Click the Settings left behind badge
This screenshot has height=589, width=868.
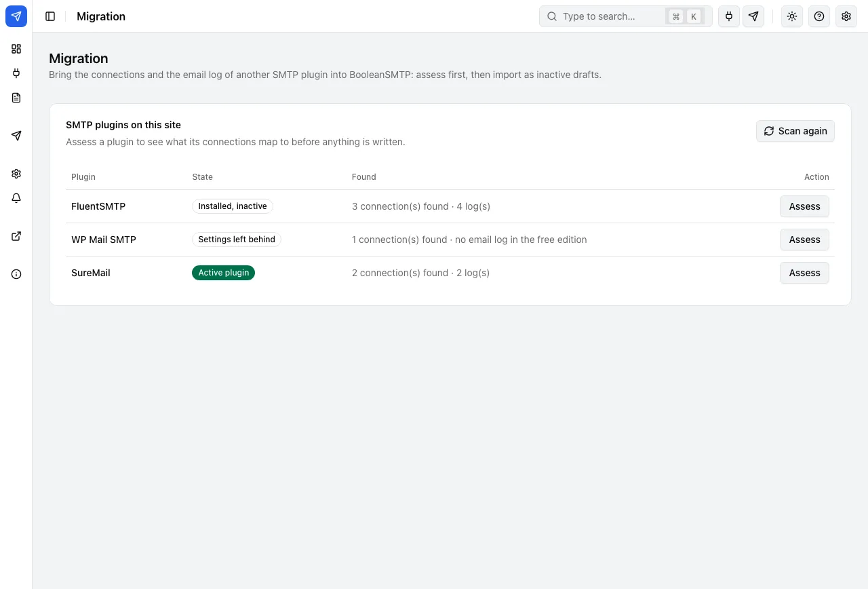coord(237,240)
